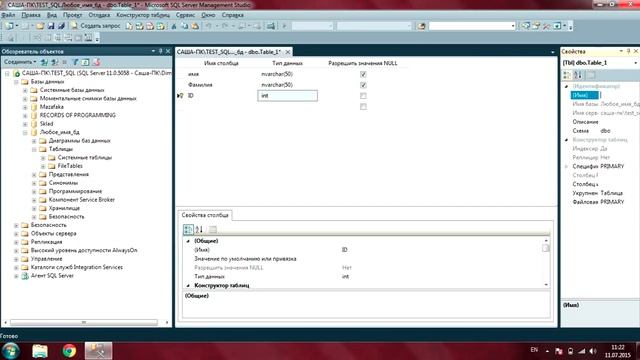Screen dimensions: 640x360
Task: Open Windows Explorer from the taskbar
Action: 40,351
